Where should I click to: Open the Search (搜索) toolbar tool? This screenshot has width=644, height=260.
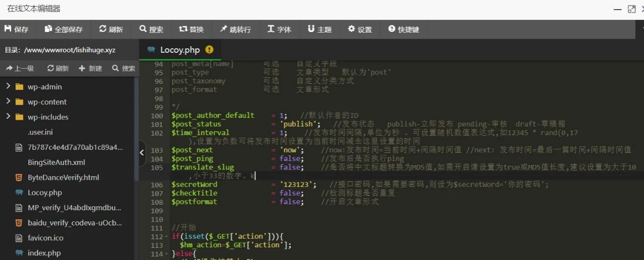151,29
